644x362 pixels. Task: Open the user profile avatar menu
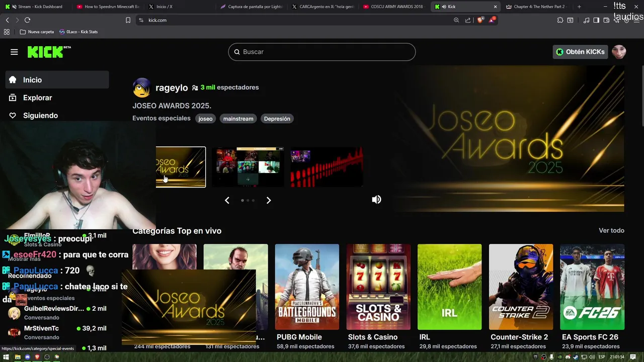(619, 52)
